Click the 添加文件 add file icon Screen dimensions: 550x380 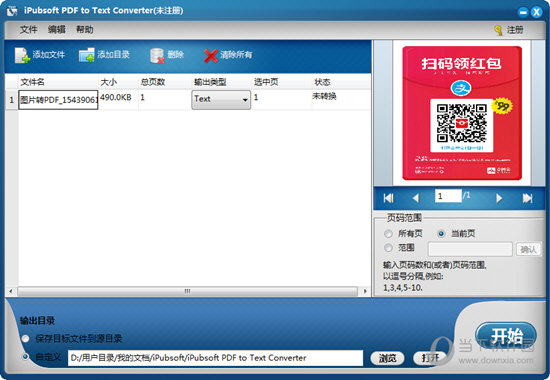pyautogui.click(x=22, y=55)
